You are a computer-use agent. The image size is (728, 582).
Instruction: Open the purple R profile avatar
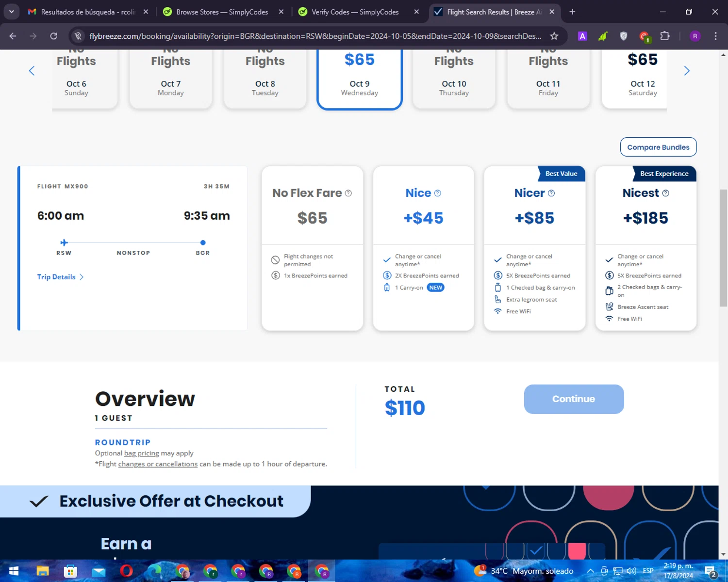click(695, 36)
